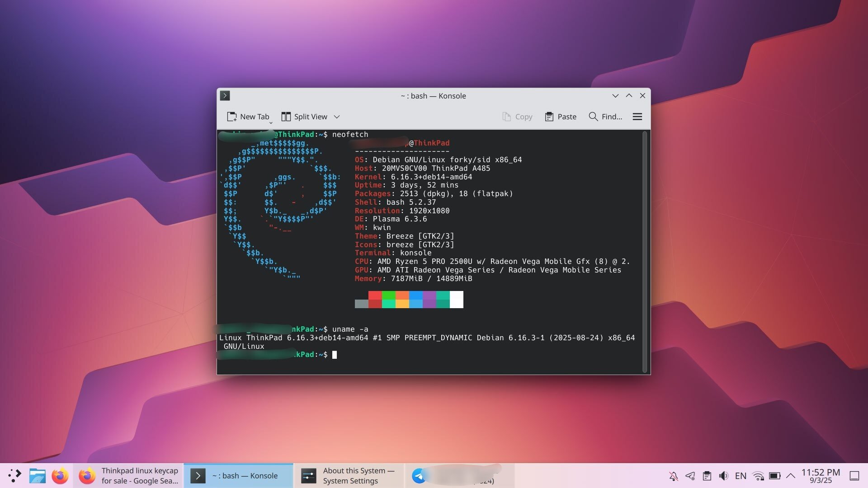Click the red color block in neofetch
The width and height of the screenshot is (868, 488).
375,300
